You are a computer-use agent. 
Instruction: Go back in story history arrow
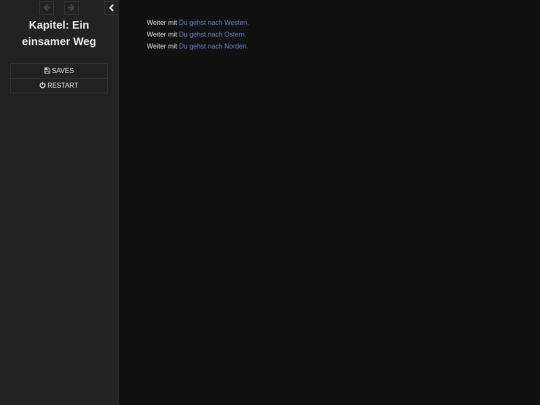pyautogui.click(x=46, y=8)
